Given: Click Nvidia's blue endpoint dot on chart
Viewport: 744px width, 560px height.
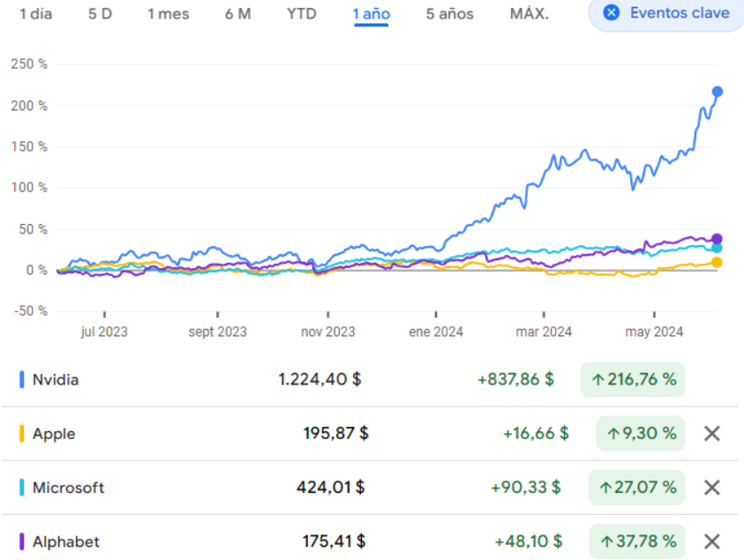Looking at the screenshot, I should (x=718, y=92).
